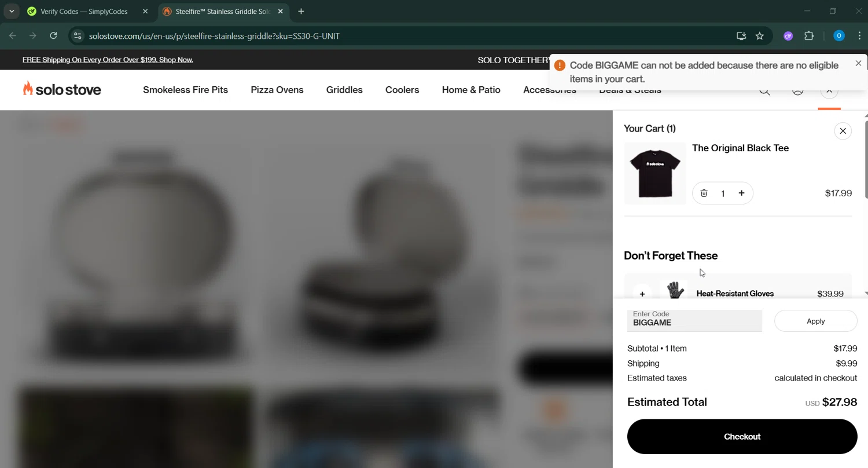Click the Enter Code input field
The image size is (868, 468).
pyautogui.click(x=694, y=321)
